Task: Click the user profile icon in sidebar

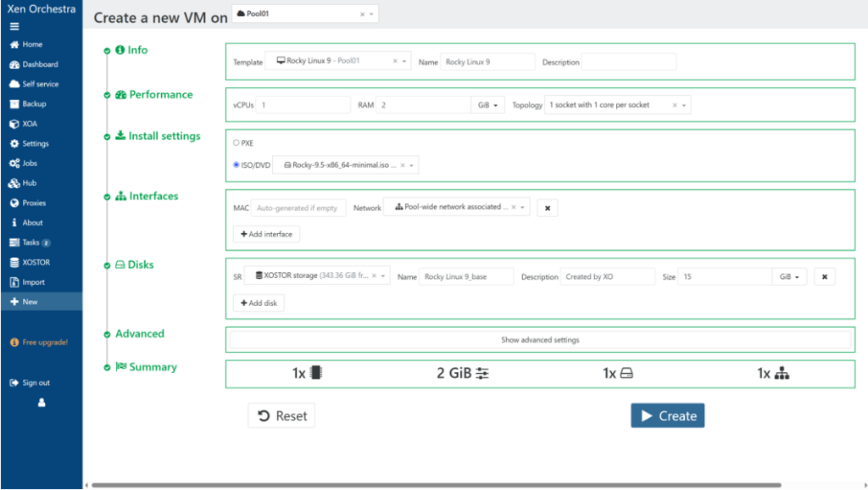Action: tap(41, 403)
